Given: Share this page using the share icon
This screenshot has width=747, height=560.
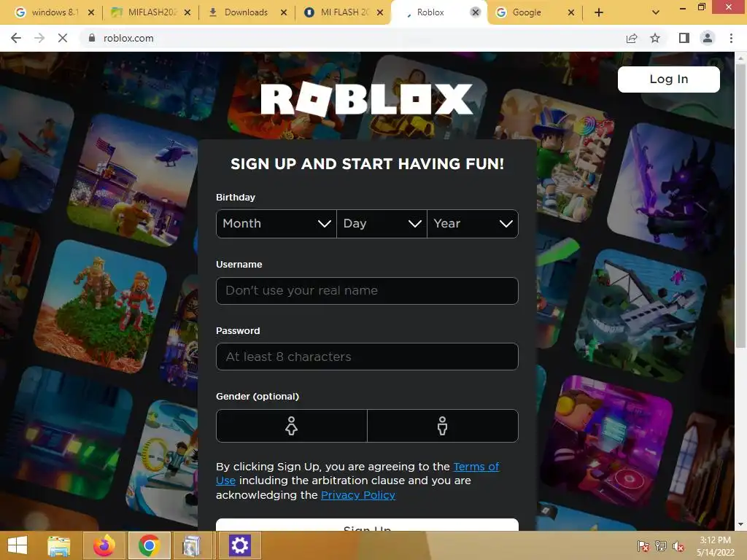Looking at the screenshot, I should pyautogui.click(x=632, y=38).
